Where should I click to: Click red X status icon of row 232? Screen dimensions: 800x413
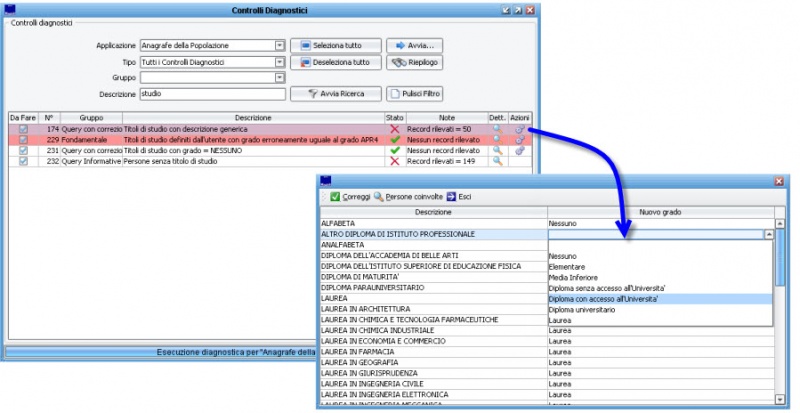(394, 161)
